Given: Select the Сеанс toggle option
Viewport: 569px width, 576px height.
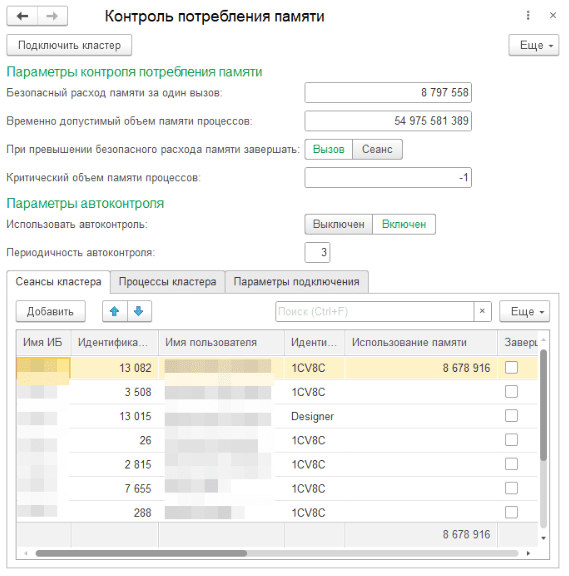Looking at the screenshot, I should 377,149.
